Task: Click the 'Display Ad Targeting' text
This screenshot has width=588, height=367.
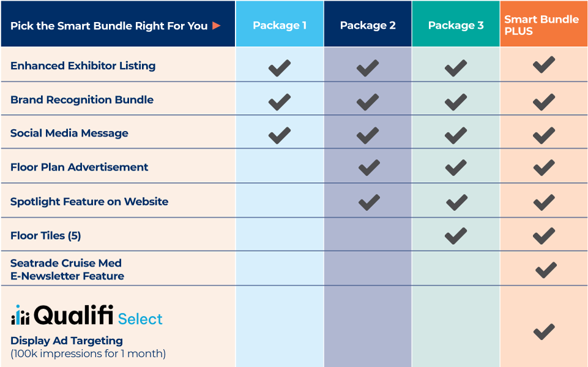Action: pyautogui.click(x=67, y=341)
